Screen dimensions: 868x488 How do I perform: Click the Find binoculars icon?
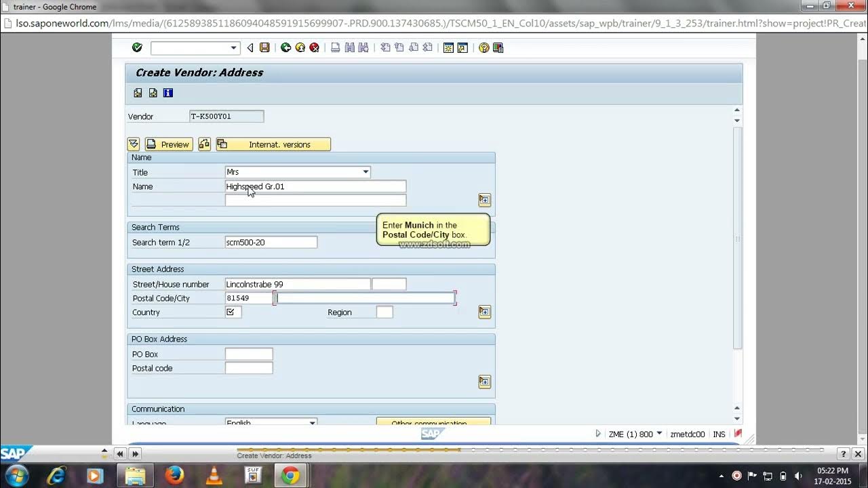coord(349,47)
